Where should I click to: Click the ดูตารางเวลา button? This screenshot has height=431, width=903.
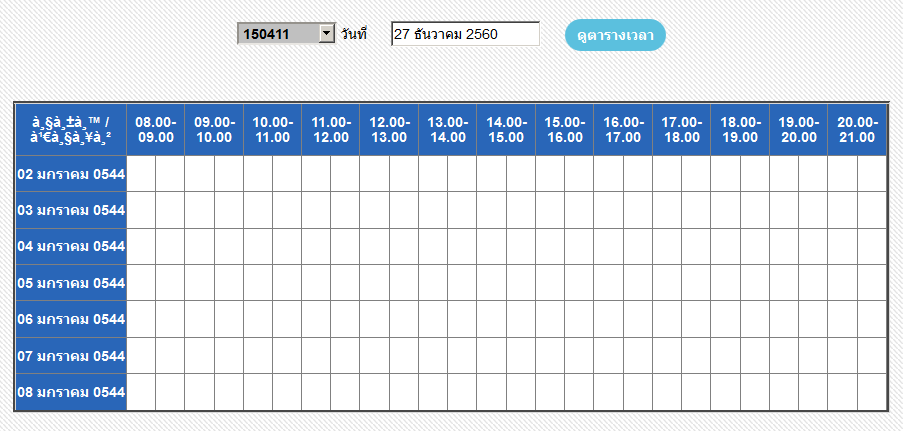615,35
